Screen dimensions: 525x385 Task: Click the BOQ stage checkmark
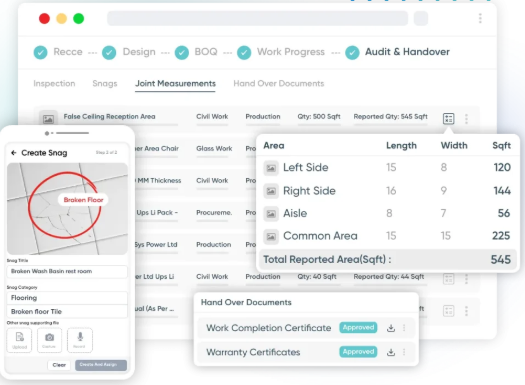[182, 53]
